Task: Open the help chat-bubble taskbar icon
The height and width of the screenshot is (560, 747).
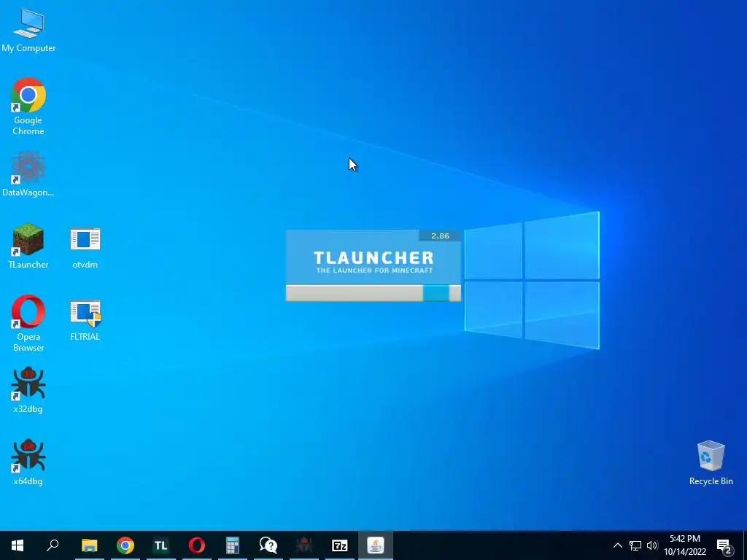Action: pos(268,545)
